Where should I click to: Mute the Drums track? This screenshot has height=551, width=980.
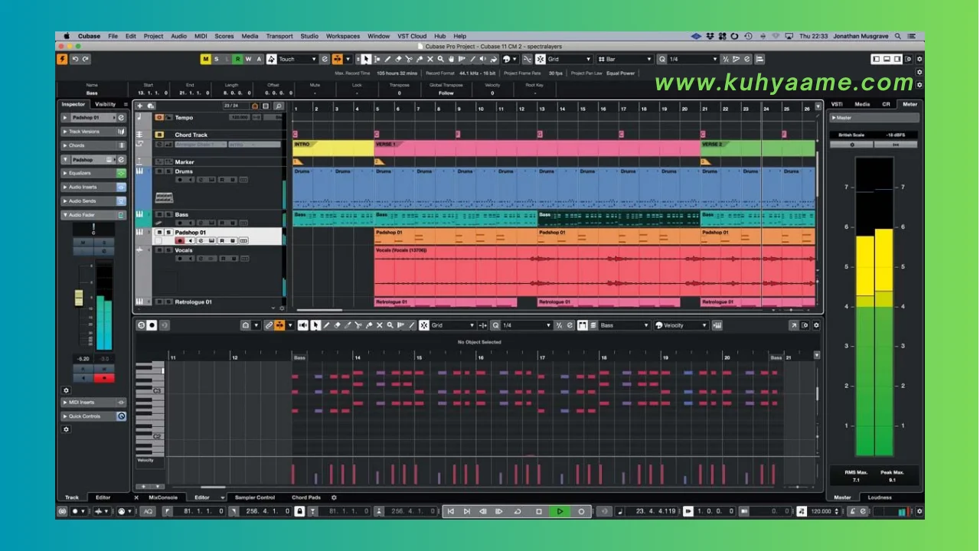pos(159,171)
